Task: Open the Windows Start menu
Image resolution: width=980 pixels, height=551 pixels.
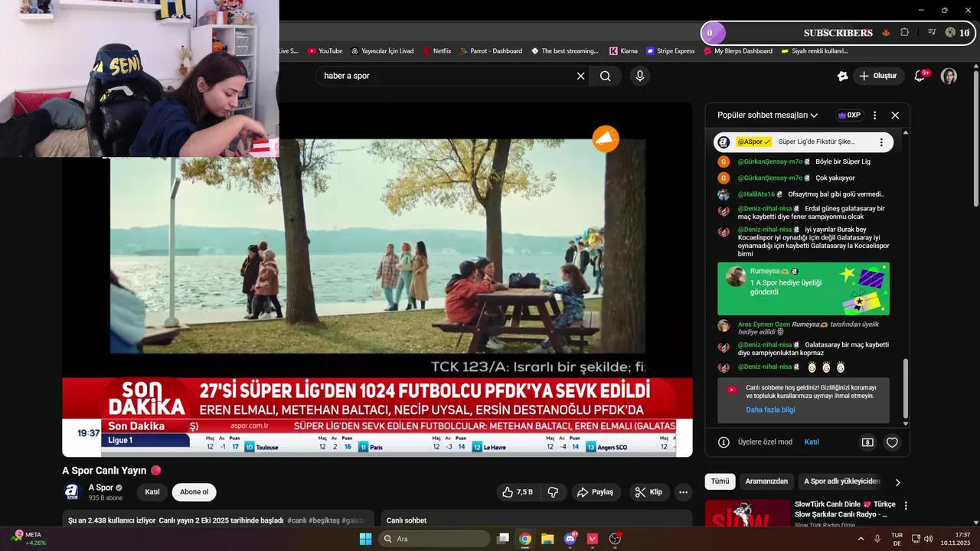Action: 365,539
